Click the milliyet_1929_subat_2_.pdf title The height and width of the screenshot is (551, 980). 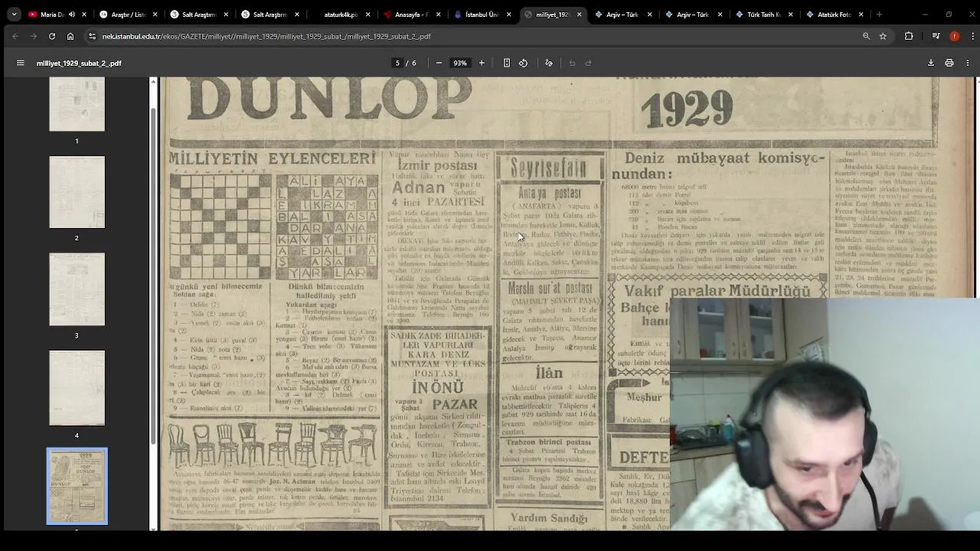pos(79,63)
